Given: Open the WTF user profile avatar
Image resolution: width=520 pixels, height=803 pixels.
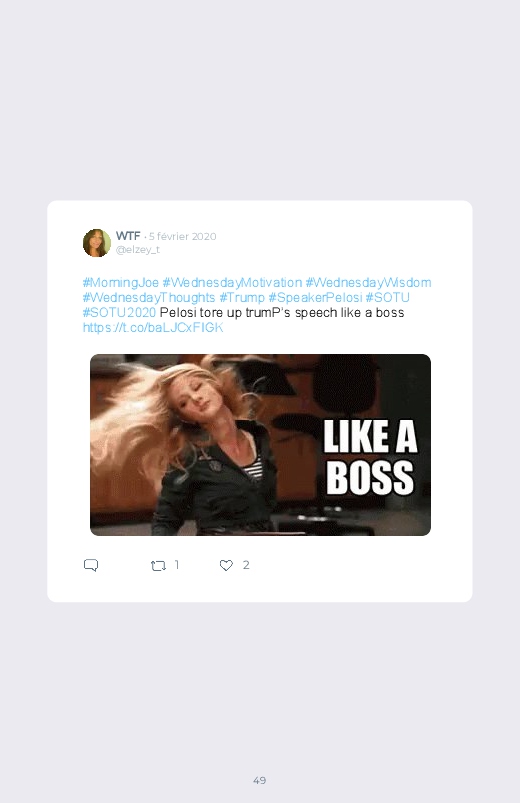Looking at the screenshot, I should point(97,243).
